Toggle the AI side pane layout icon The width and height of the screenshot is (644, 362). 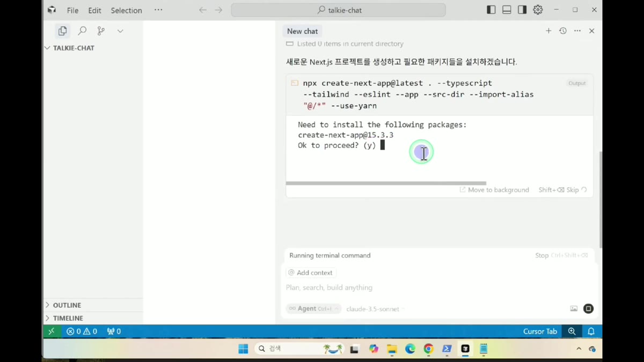point(522,10)
